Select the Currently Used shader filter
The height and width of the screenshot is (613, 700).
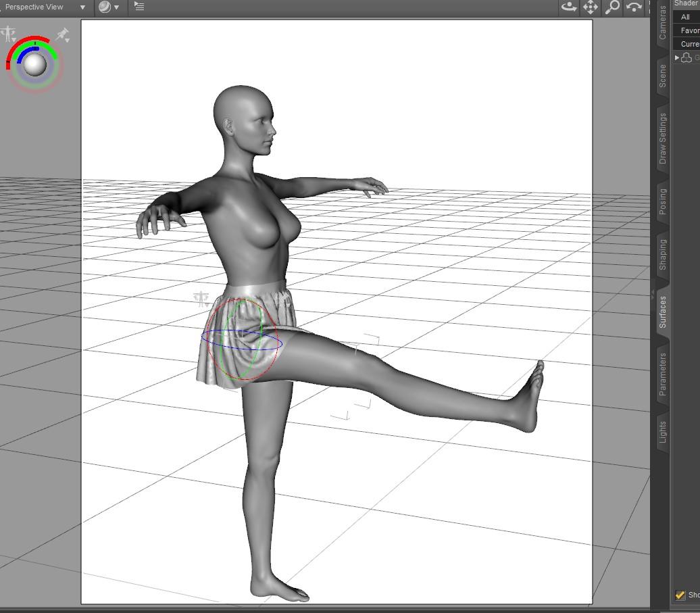686,44
